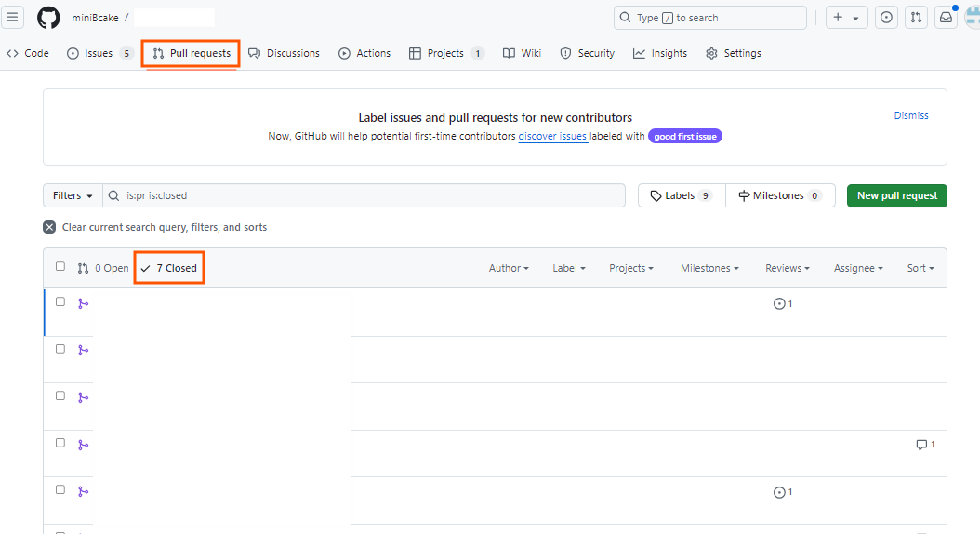Open the Actions tab
980x534 pixels.
pyautogui.click(x=364, y=53)
